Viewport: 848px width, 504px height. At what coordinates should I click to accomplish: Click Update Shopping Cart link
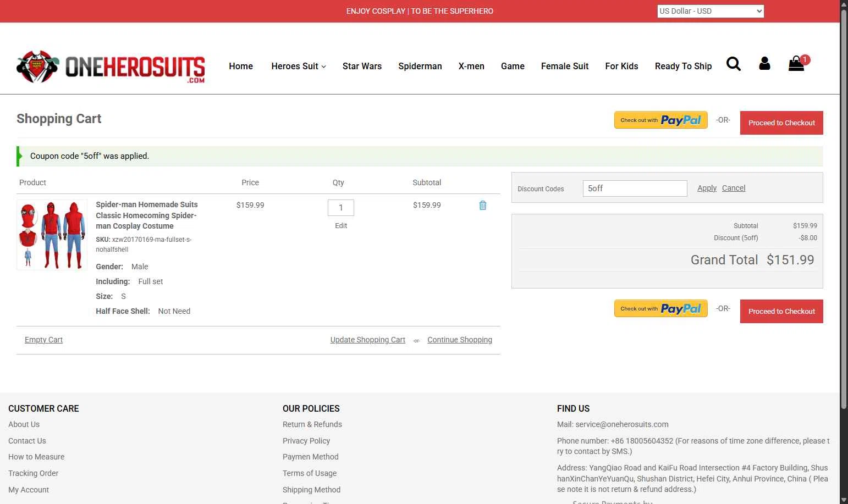pos(367,340)
